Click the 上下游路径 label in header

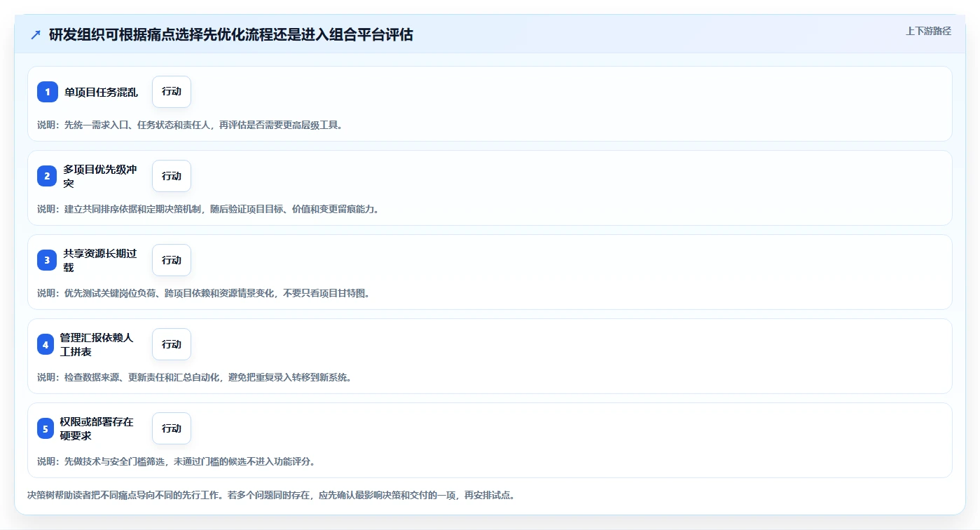pyautogui.click(x=928, y=31)
